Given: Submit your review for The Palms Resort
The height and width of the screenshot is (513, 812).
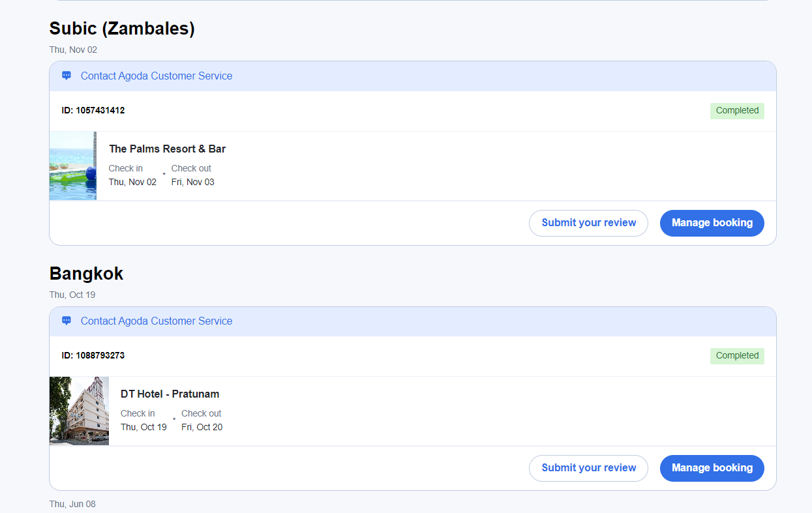Looking at the screenshot, I should click(588, 223).
